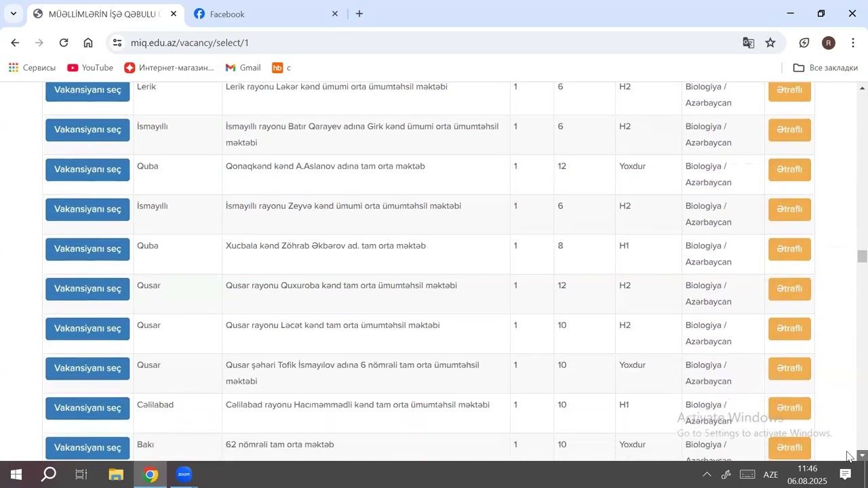This screenshot has width=868, height=488.
Task: Select vacancy for Ləcət kənd school
Action: 87,329
